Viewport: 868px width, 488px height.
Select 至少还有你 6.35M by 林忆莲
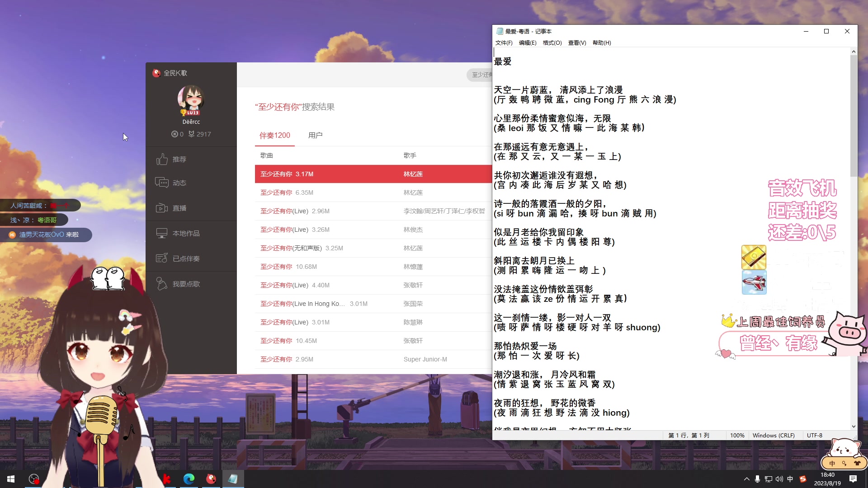(x=373, y=192)
